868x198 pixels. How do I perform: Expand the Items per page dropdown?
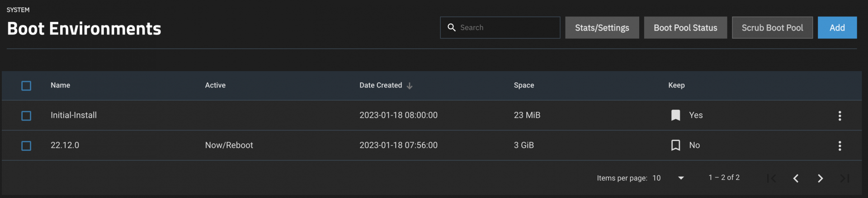coord(668,178)
